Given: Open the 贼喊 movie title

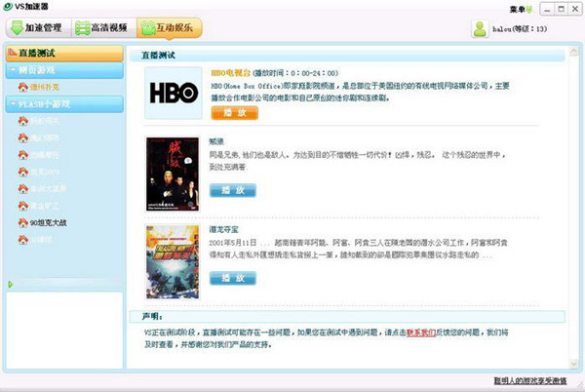Looking at the screenshot, I should [216, 141].
